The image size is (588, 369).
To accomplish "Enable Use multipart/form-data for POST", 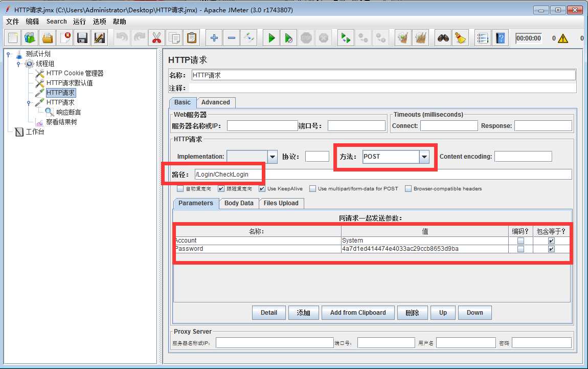I will (312, 188).
